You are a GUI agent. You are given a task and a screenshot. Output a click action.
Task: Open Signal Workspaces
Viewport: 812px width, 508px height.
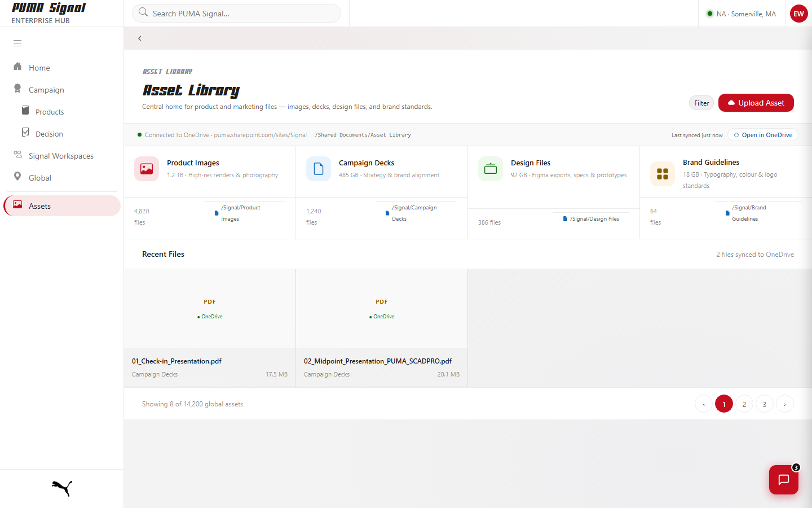tap(62, 156)
